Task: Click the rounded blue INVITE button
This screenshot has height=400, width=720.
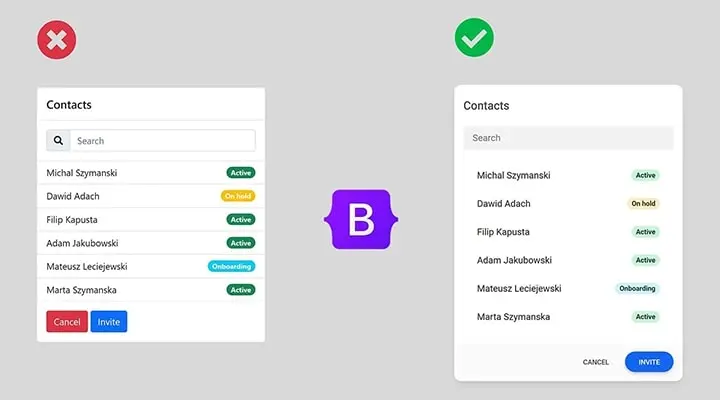Action: coord(649,362)
